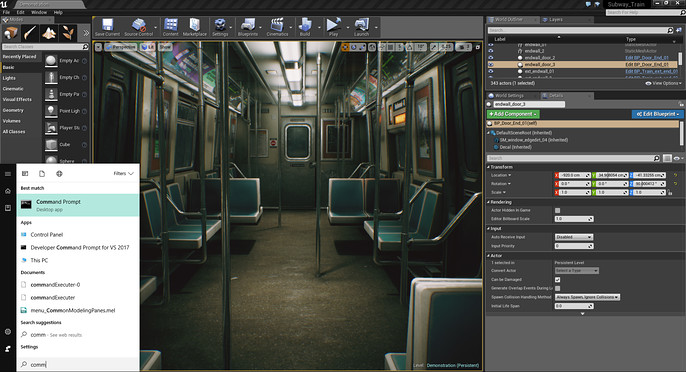Select the Geometry category
686x372 pixels.
coord(13,110)
